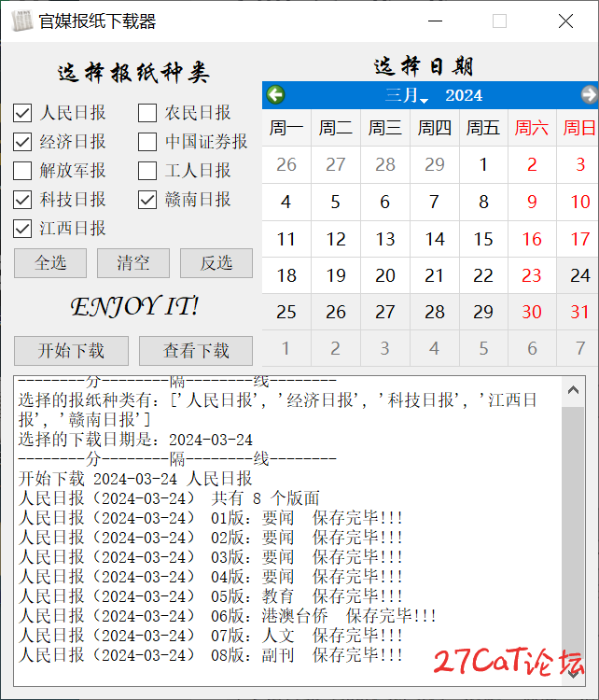Viewport: 599px width, 700px height.
Task: Select highlighted March 24 in calendar
Action: coord(579,275)
